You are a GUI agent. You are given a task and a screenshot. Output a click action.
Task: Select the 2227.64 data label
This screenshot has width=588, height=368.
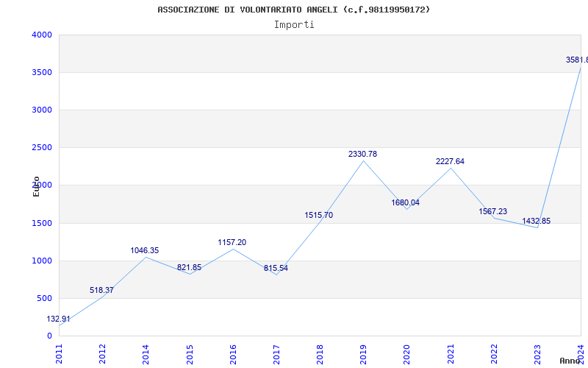450,161
